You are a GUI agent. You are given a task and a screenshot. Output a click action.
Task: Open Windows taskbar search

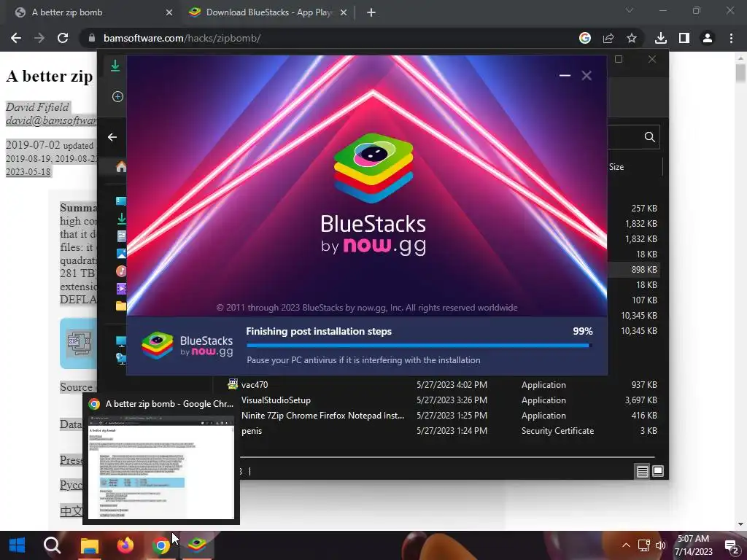pos(52,545)
